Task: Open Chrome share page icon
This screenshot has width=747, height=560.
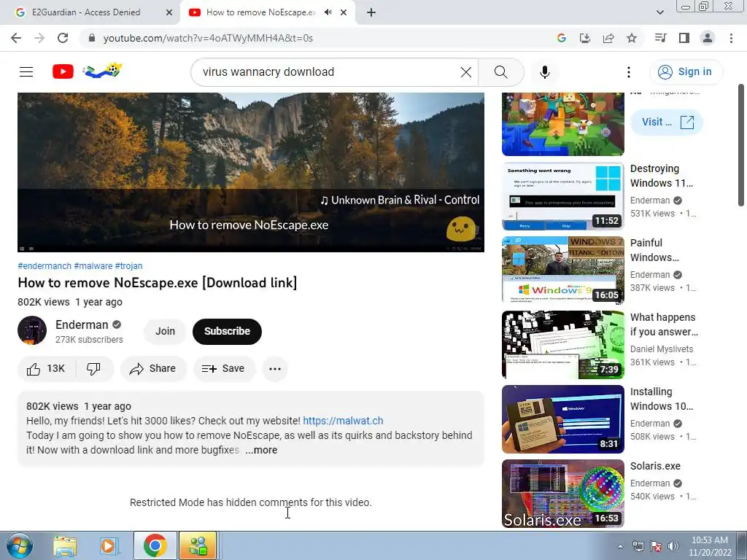Action: (x=608, y=38)
